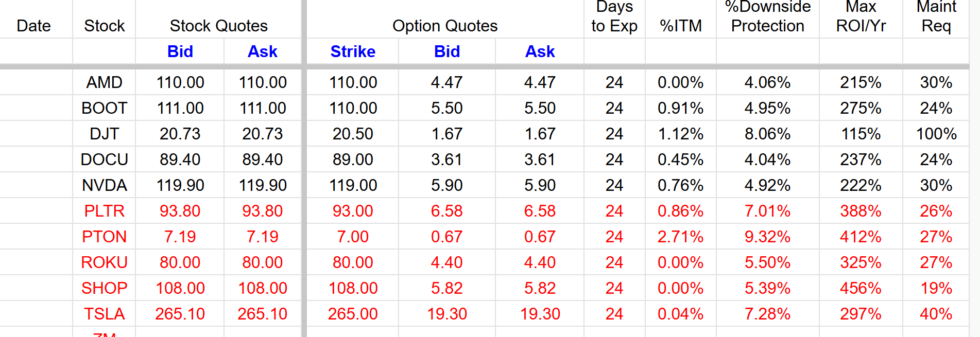980x337 pixels.
Task: Click TSLA stock bid 265.10
Action: (x=180, y=314)
